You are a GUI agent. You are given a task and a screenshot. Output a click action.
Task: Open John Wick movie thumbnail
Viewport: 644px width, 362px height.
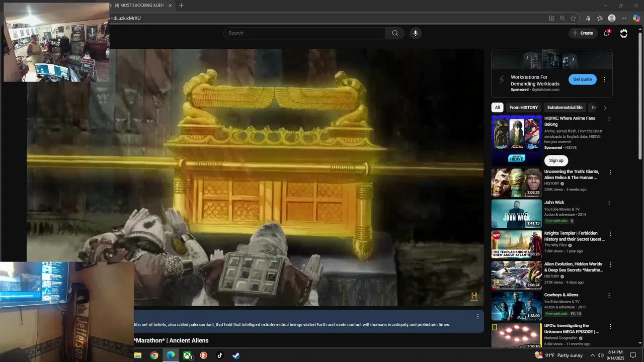tap(517, 214)
